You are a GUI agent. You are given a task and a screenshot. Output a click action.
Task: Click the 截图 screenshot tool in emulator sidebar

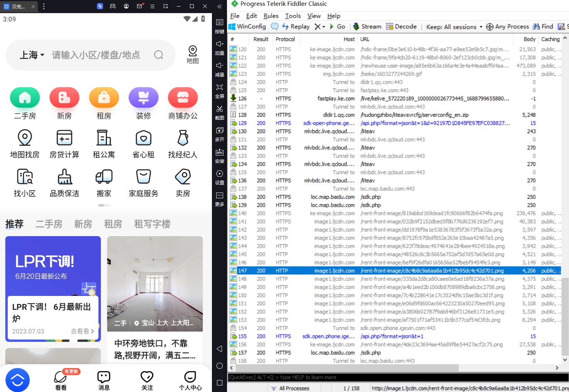[220, 112]
